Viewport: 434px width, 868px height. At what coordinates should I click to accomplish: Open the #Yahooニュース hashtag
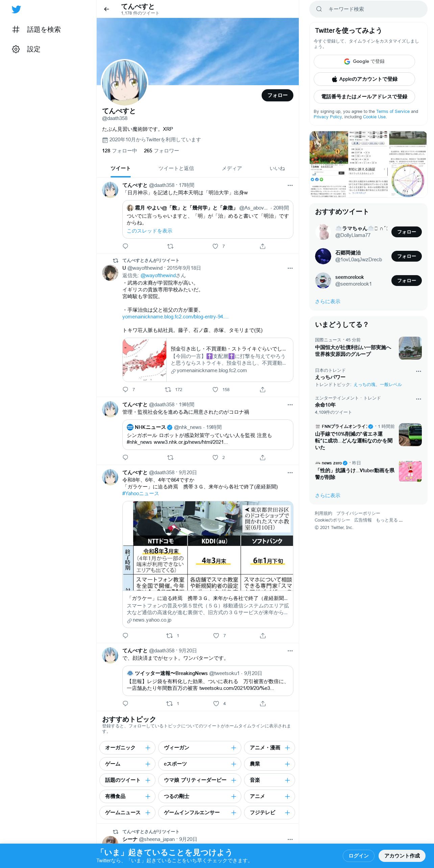[x=140, y=493]
